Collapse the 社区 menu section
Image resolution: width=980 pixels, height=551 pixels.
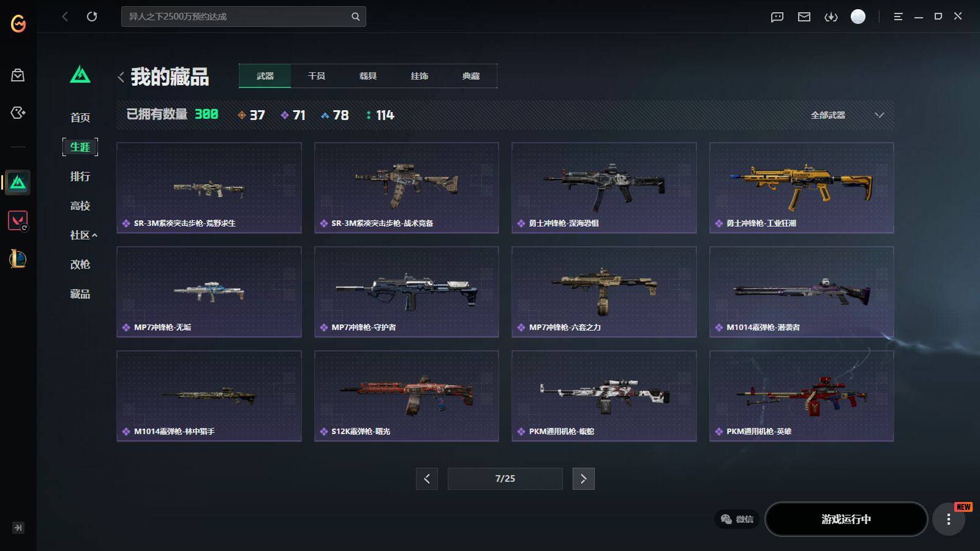coord(83,235)
